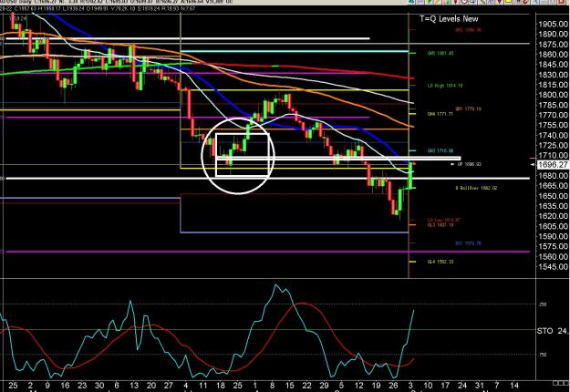
Task: Select the QL4 1552.33 level label
Action: (440, 262)
